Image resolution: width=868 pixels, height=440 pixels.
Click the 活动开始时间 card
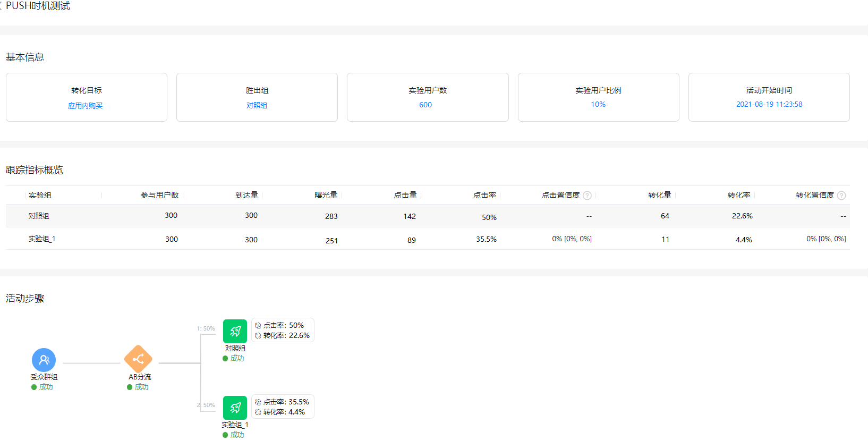[x=769, y=97]
